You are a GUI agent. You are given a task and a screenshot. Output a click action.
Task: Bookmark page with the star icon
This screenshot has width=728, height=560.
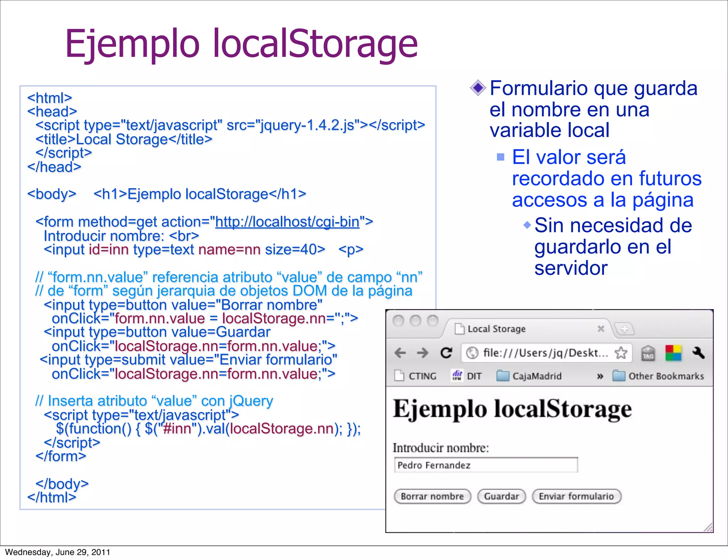[x=621, y=353]
